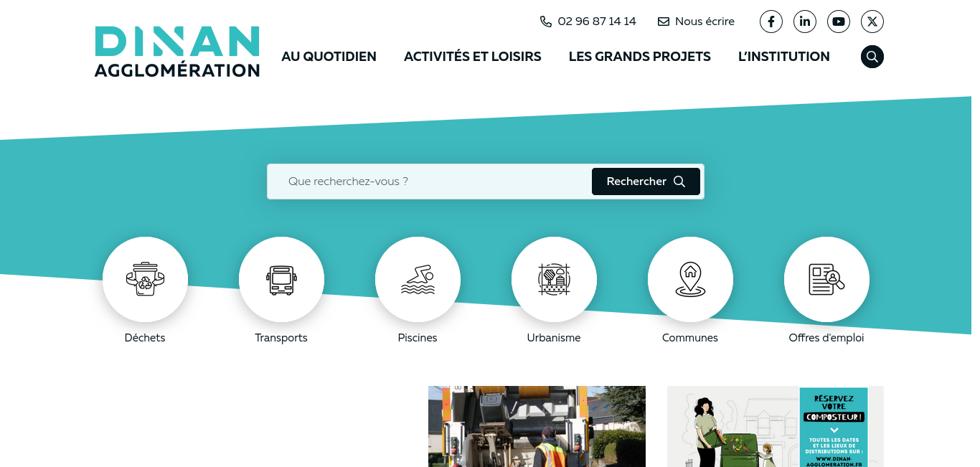This screenshot has height=467, width=980.
Task: Open the Activités et loisirs menu
Action: (x=473, y=57)
